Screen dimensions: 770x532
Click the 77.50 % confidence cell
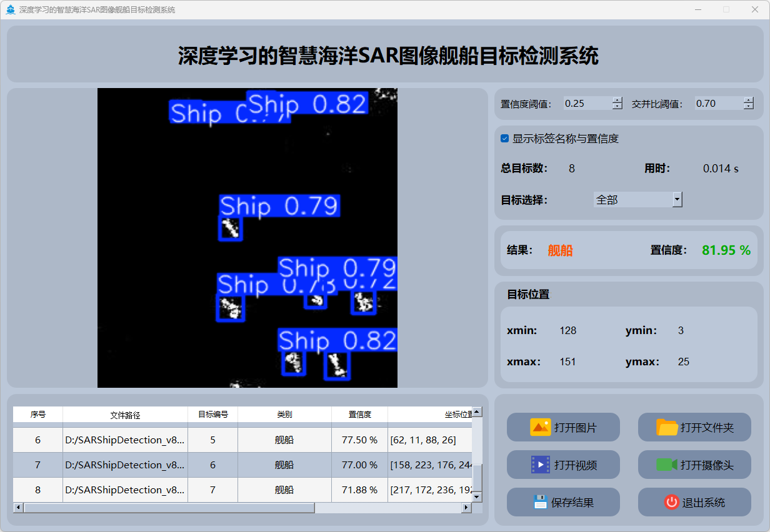click(360, 440)
